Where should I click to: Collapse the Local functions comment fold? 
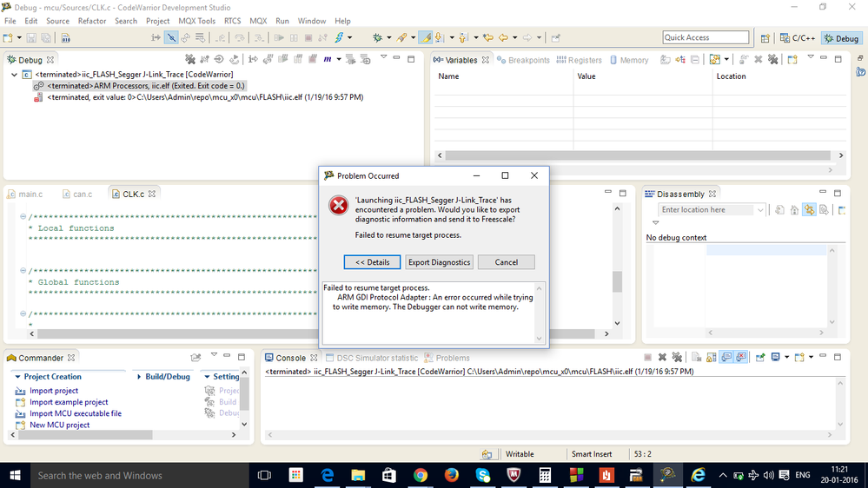(23, 217)
